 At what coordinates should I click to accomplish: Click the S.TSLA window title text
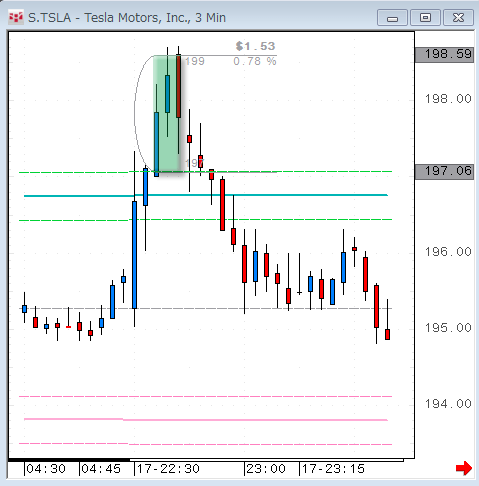point(127,18)
